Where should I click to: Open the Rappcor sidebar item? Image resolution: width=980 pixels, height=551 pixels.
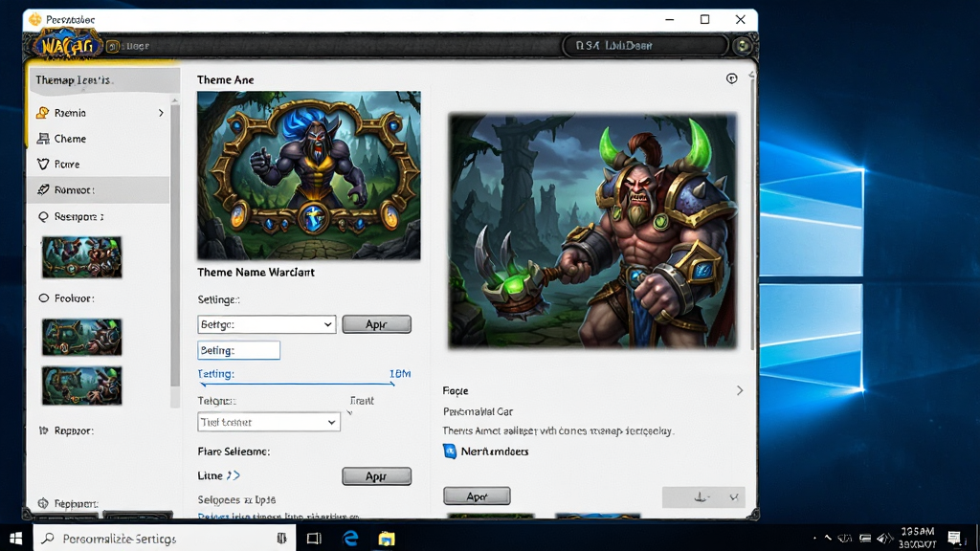tap(99, 430)
